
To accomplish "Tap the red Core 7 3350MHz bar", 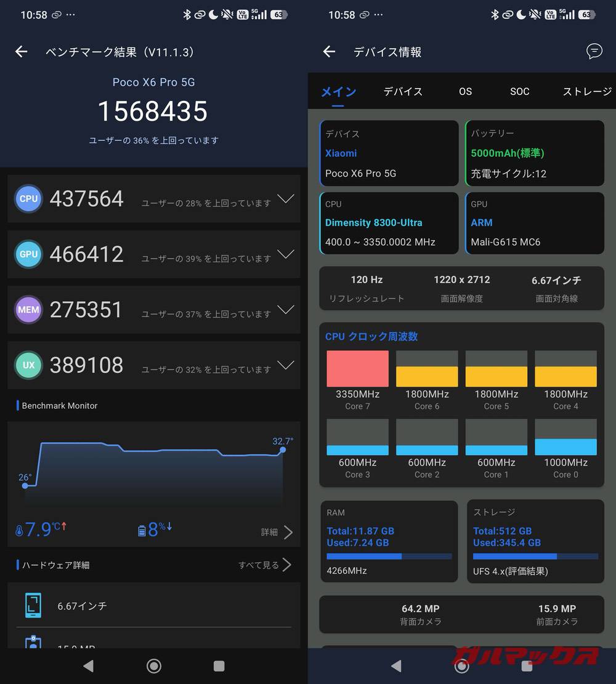I will tap(357, 369).
